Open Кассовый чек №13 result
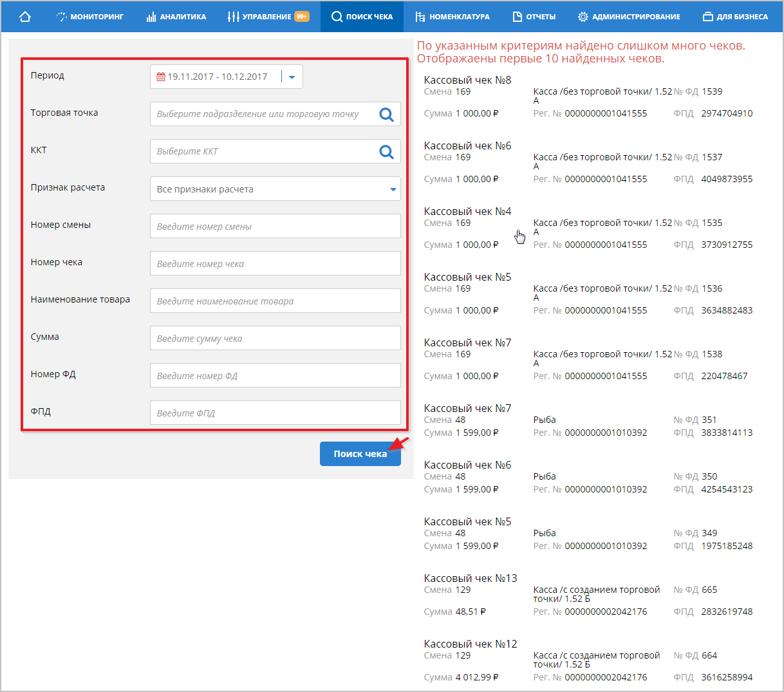 tap(470, 579)
